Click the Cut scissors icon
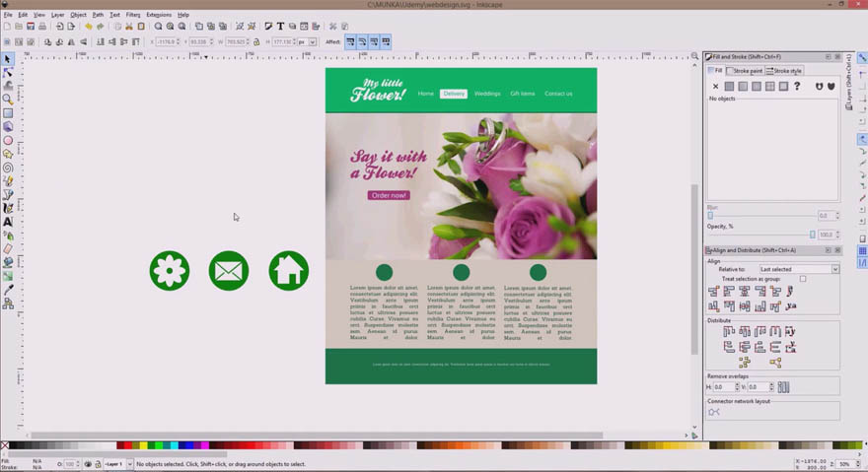The height and width of the screenshot is (472, 868). coord(129,27)
